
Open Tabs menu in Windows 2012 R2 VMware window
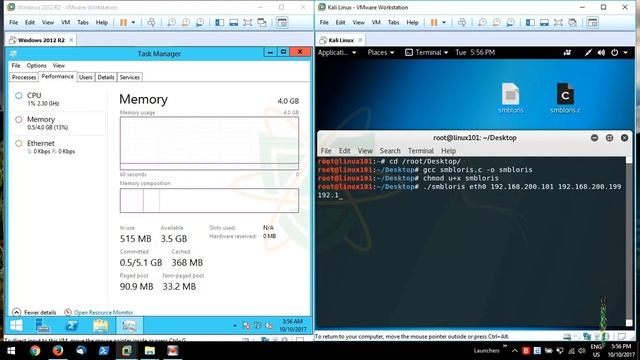point(83,22)
